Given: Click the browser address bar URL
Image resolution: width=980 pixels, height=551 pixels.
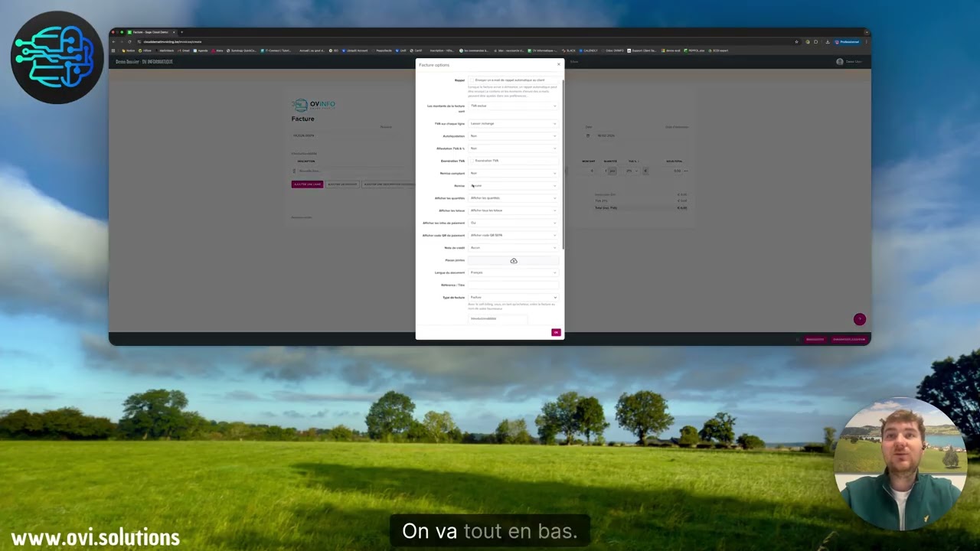Looking at the screenshot, I should point(172,41).
